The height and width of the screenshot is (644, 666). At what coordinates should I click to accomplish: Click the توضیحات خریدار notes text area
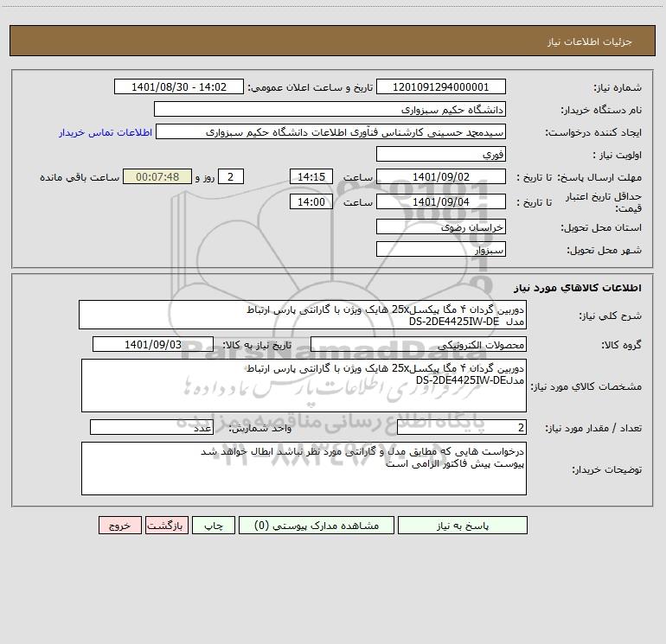[304, 469]
